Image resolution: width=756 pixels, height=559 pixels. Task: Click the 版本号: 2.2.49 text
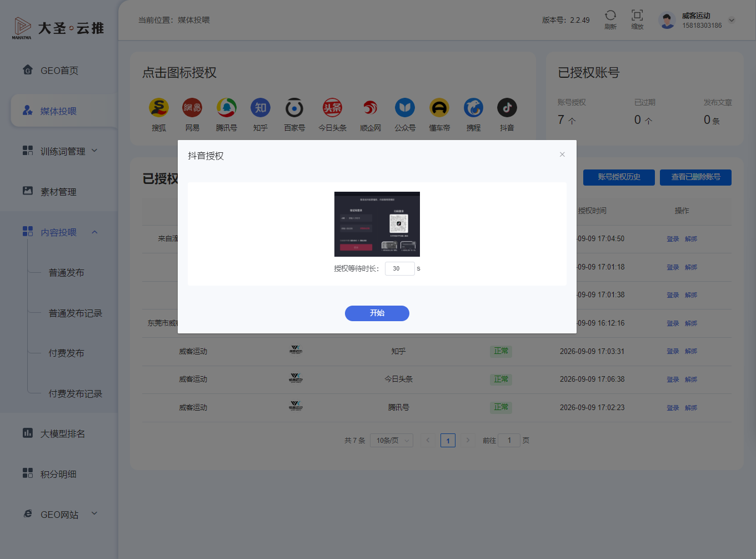(x=566, y=20)
